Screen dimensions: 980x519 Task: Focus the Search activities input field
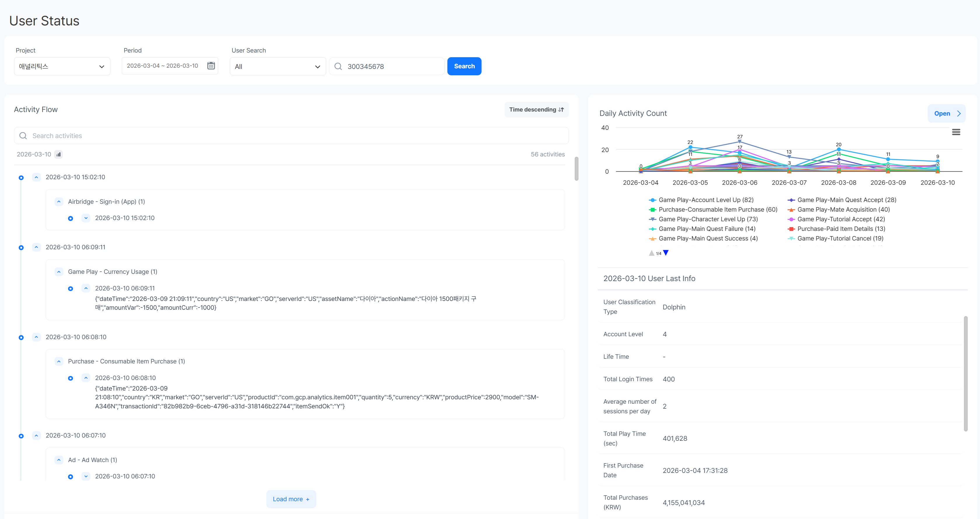point(291,136)
